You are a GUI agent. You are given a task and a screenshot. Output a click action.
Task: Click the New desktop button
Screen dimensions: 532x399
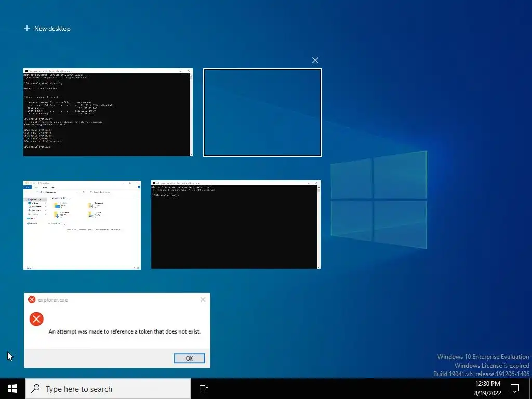pyautogui.click(x=47, y=29)
